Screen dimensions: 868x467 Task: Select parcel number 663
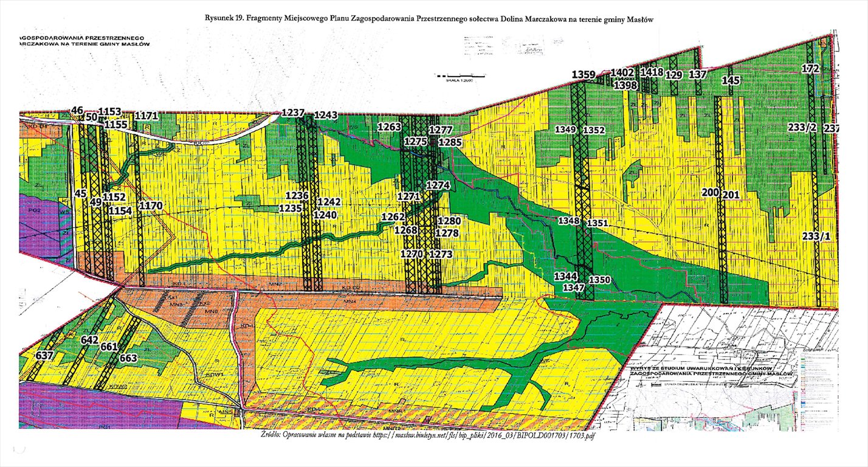tap(128, 358)
